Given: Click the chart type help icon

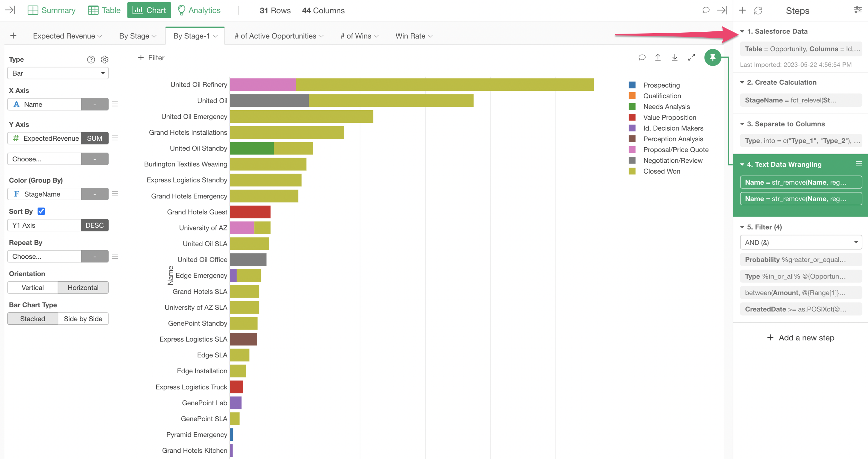Looking at the screenshot, I should point(91,60).
